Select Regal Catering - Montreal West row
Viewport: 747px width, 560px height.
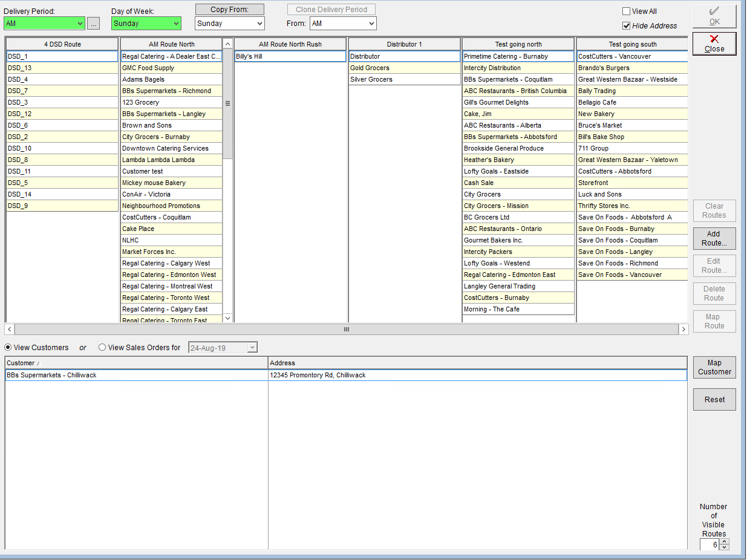(x=172, y=286)
